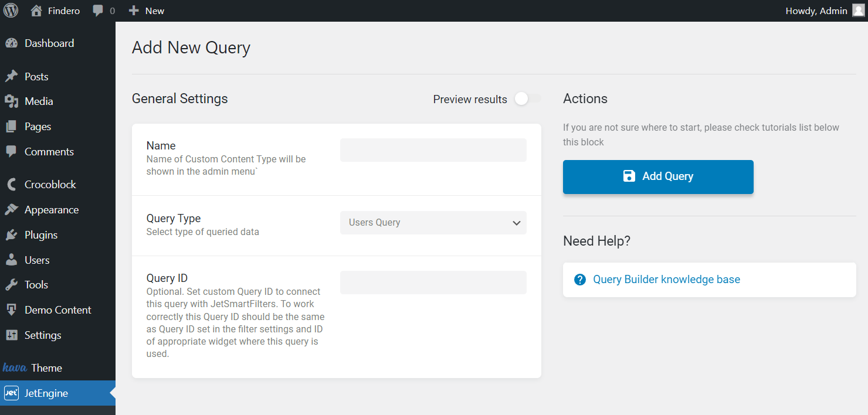
Task: Focus the Name input field
Action: [x=433, y=150]
